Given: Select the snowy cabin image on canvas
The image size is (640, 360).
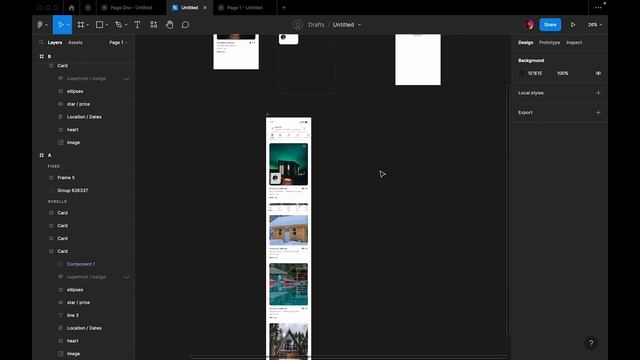Looking at the screenshot, I should pos(289,230).
